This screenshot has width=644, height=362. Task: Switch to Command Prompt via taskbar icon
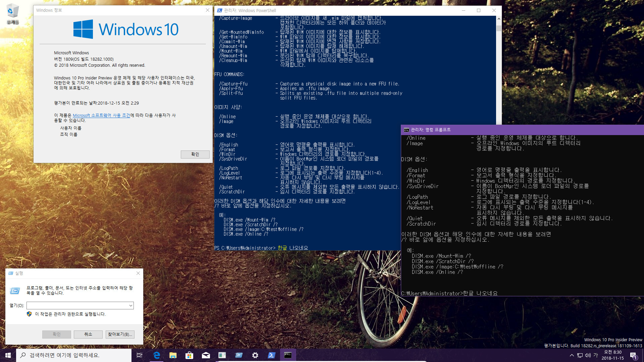(288, 355)
